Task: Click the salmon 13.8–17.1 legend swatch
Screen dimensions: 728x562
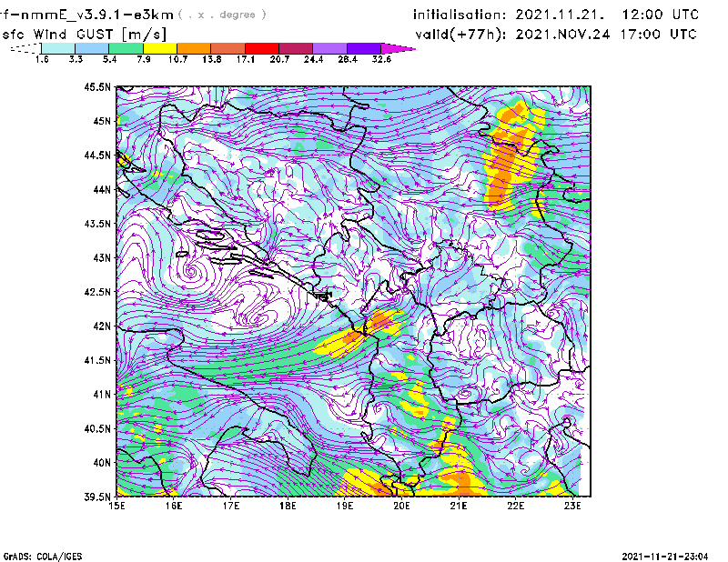Action: (x=228, y=48)
